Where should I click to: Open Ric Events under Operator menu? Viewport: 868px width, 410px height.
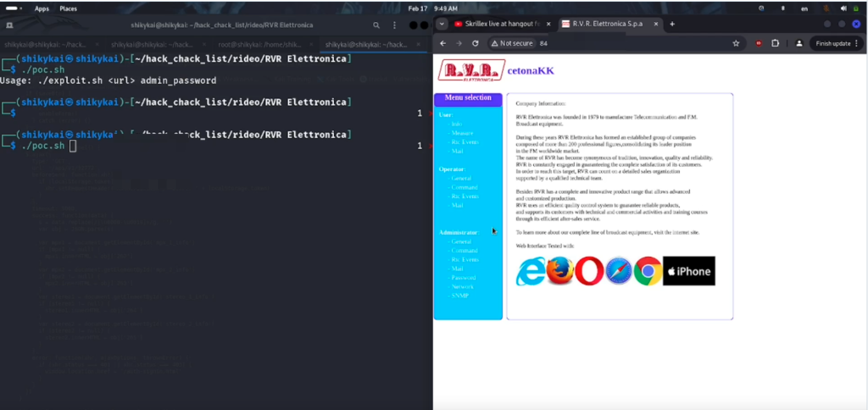pyautogui.click(x=464, y=196)
